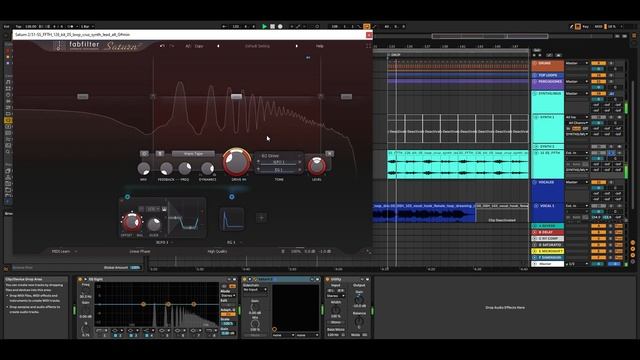This screenshot has height=360, width=640.
Task: Open the EQ Eight Mode Stereo dropdown
Action: click(x=228, y=296)
